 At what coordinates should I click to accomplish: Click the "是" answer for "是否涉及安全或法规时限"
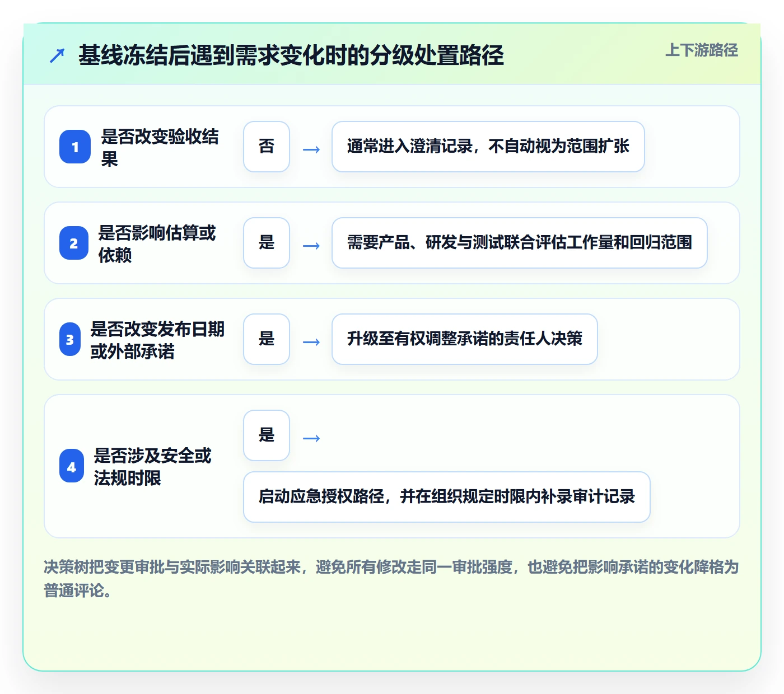click(x=267, y=435)
